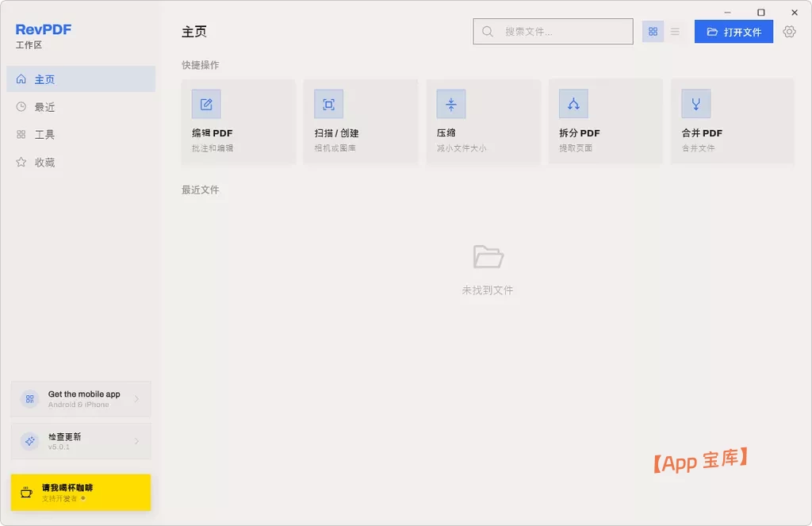Click the 快捷操作 heading
Viewport: 812px width, 526px height.
coord(201,65)
